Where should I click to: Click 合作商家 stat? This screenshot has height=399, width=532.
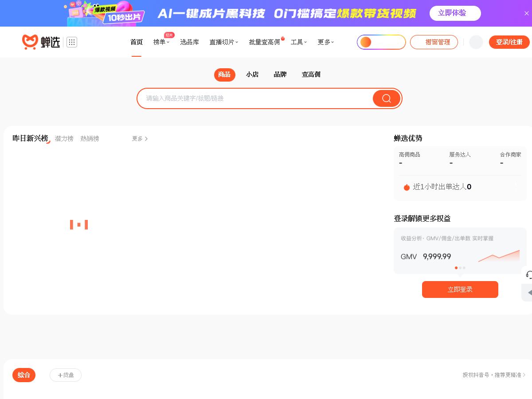tap(511, 158)
